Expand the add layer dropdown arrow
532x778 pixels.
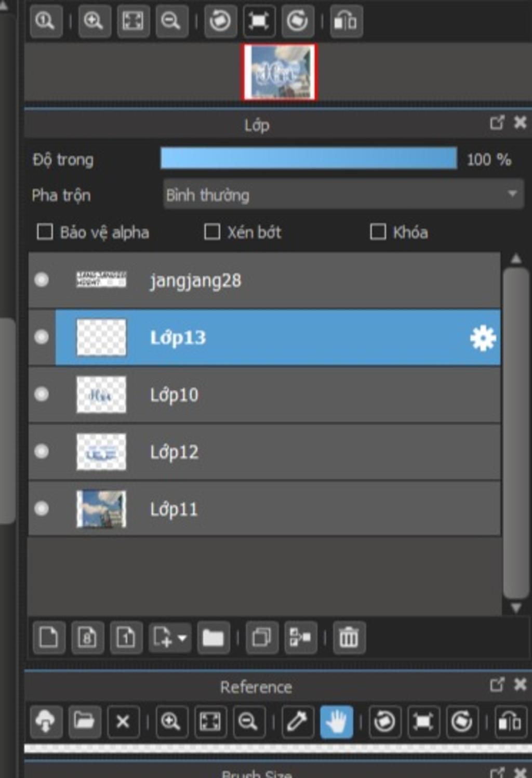pos(182,638)
